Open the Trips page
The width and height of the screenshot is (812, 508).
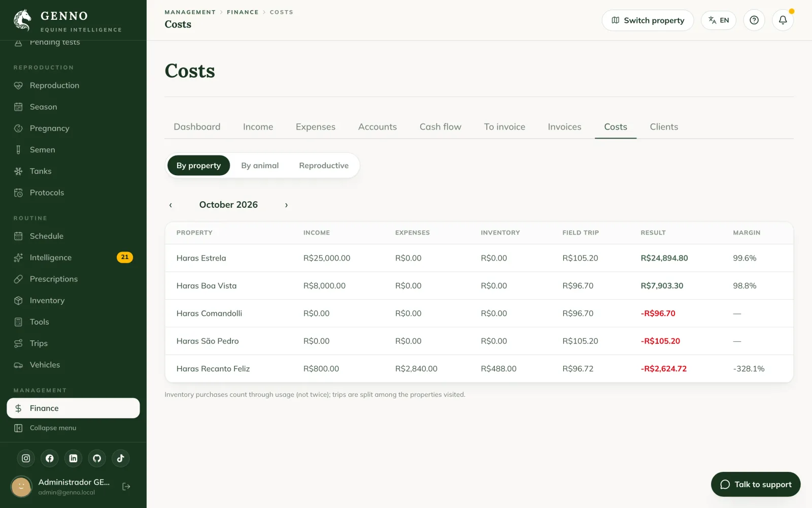(73, 343)
